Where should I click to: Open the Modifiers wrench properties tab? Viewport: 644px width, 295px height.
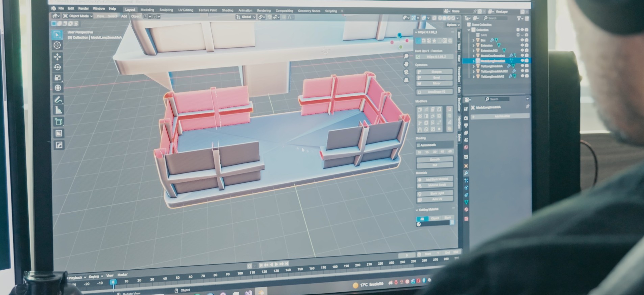tap(466, 173)
